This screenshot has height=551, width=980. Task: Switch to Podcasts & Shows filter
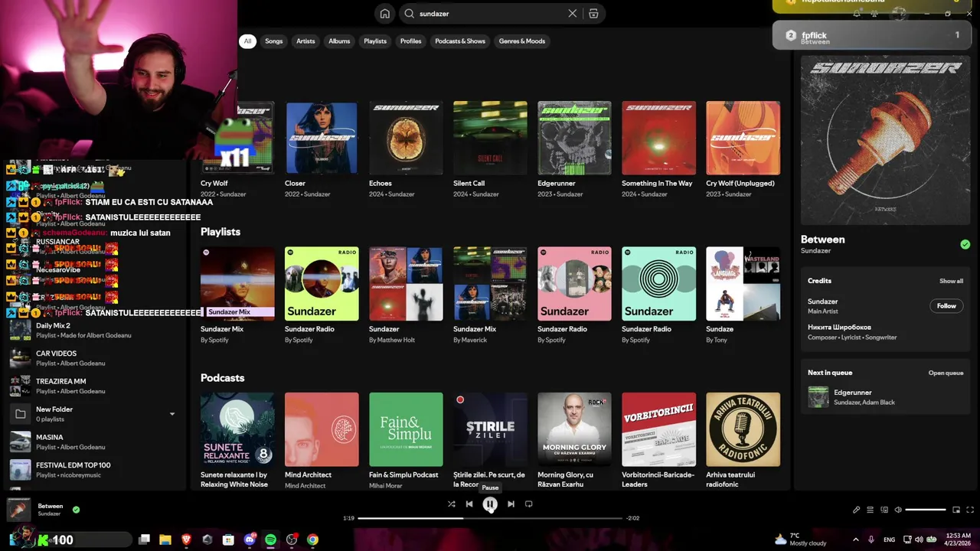click(x=460, y=41)
